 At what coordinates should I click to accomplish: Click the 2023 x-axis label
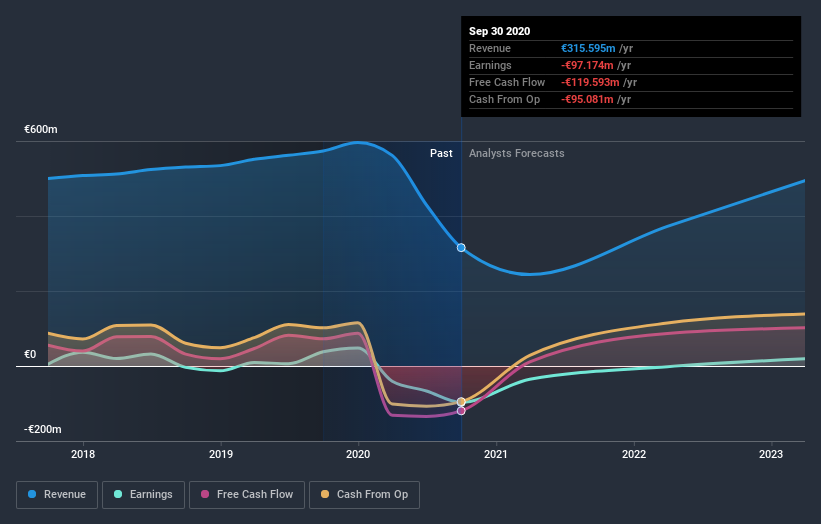pyautogui.click(x=771, y=454)
